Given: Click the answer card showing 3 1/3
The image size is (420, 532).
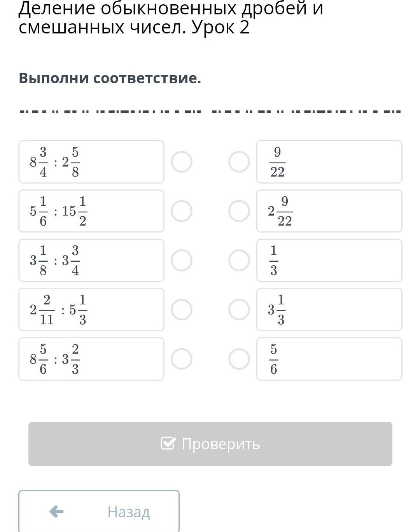Looking at the screenshot, I should pyautogui.click(x=329, y=310).
